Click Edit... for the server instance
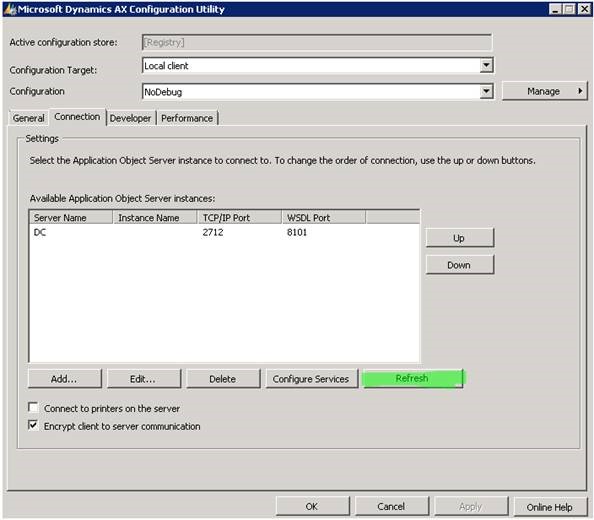 coord(144,379)
